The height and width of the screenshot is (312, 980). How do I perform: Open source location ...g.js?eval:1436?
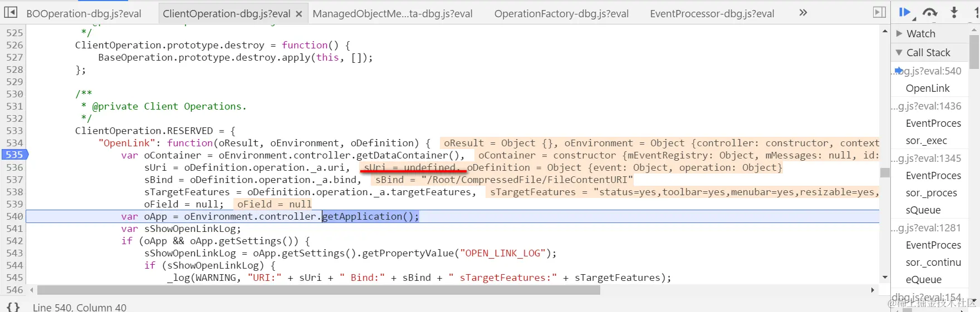tap(927, 106)
